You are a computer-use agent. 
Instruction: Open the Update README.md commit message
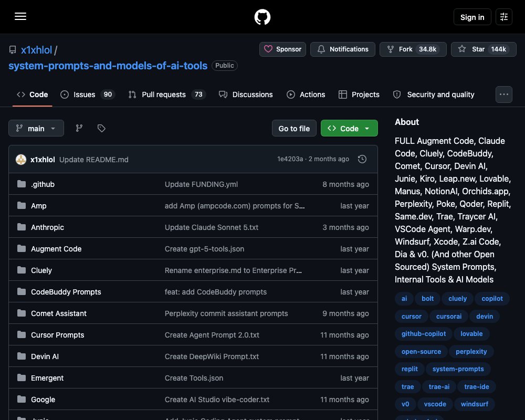tap(94, 160)
